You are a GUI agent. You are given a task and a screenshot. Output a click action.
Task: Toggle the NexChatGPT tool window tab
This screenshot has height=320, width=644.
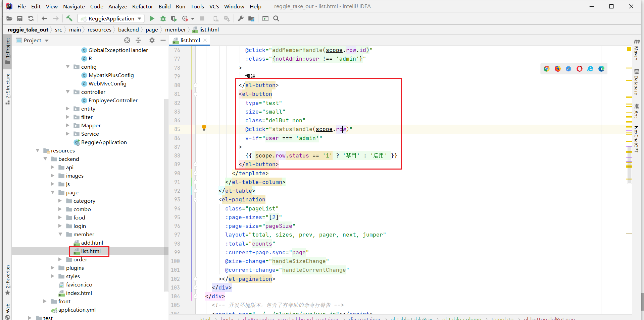pos(636,139)
